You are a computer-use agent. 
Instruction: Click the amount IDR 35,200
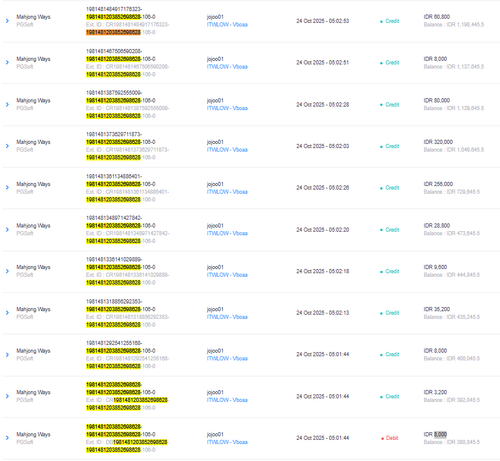tap(437, 309)
